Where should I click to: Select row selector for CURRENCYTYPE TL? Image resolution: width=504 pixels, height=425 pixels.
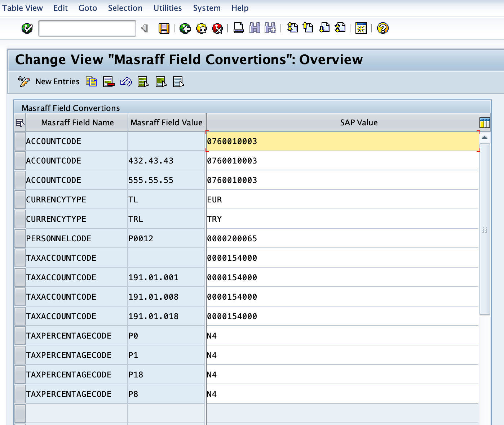click(x=20, y=200)
